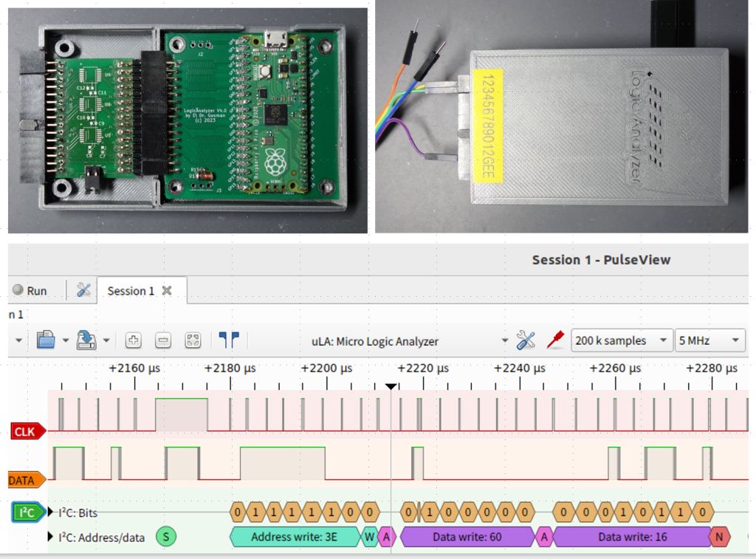Select the Address write: 3E annotation
The image size is (756, 559).
[x=295, y=537]
